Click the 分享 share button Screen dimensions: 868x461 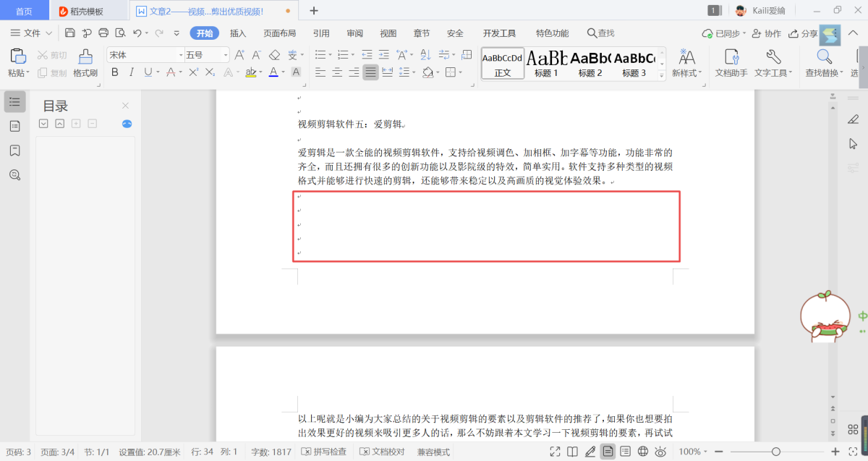803,33
